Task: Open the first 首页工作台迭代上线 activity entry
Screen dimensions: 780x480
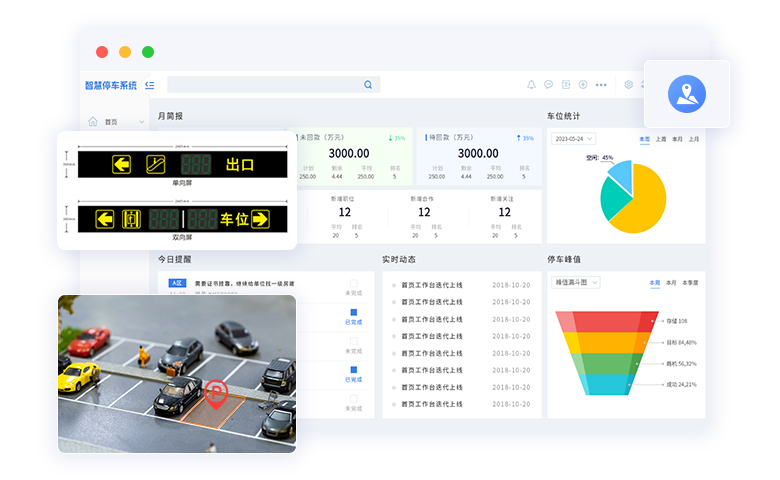Action: point(431,285)
